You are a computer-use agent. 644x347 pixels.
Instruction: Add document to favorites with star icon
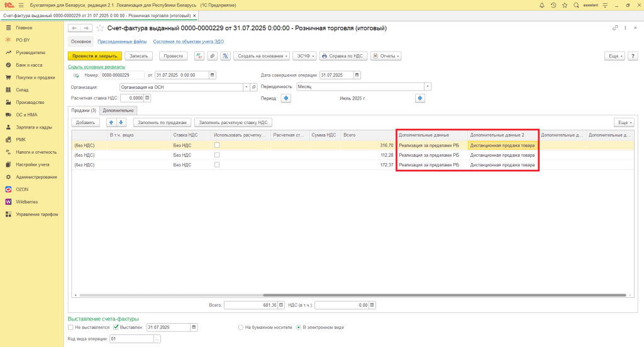(99, 28)
